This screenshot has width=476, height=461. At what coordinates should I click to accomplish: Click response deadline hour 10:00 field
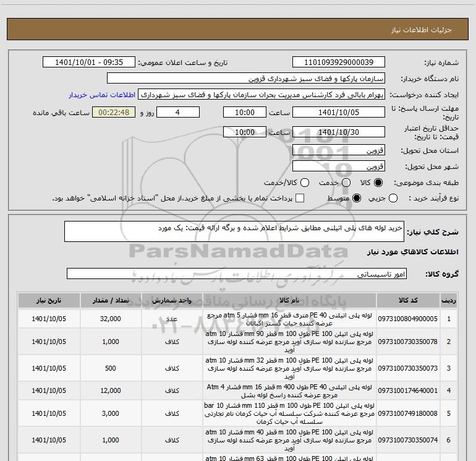click(245, 113)
